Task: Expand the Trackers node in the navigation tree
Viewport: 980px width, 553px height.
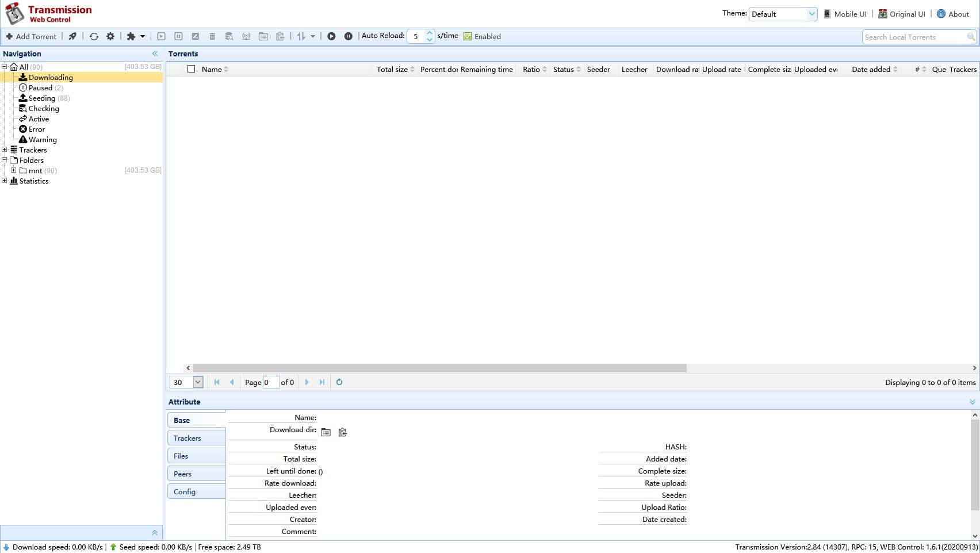Action: 5,150
